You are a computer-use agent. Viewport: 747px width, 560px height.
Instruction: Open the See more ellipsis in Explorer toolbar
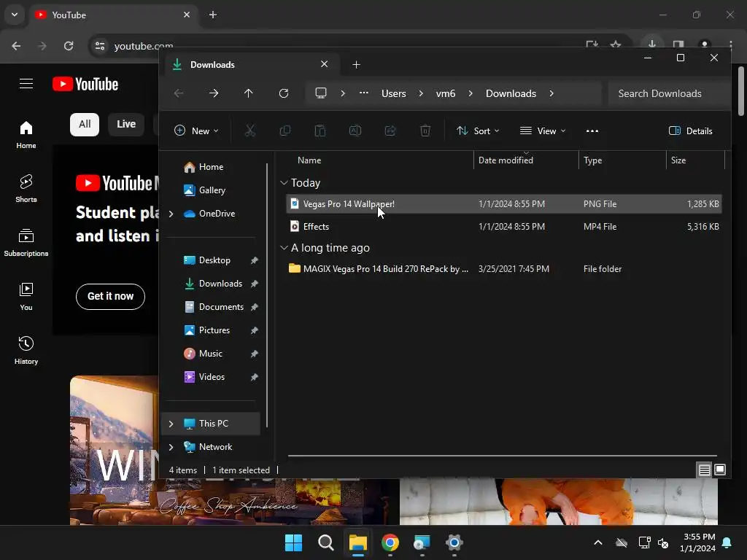(x=592, y=131)
